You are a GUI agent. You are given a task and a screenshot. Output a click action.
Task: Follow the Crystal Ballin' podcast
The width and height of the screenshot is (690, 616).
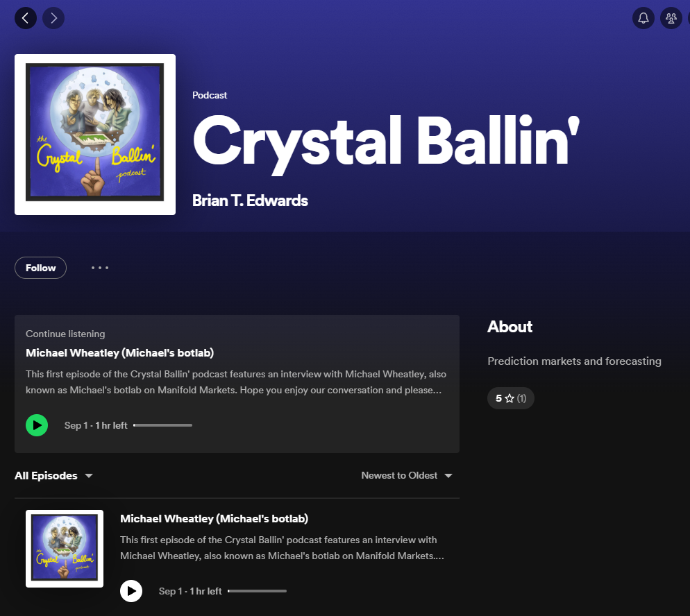(40, 268)
